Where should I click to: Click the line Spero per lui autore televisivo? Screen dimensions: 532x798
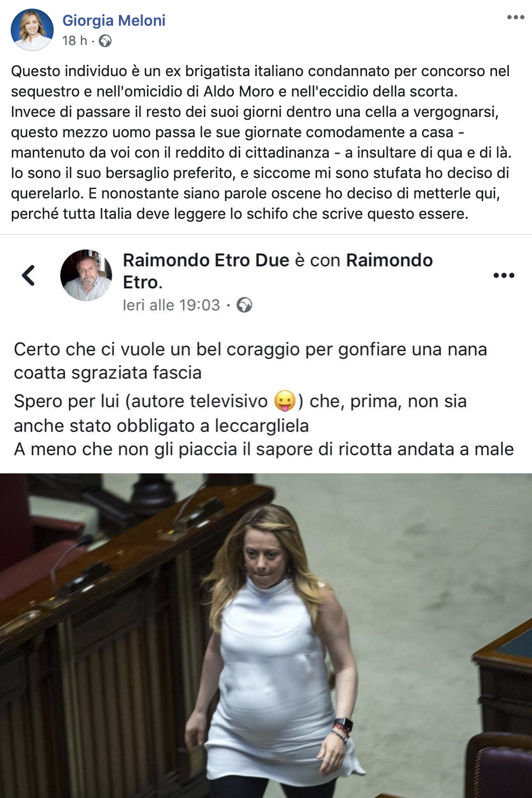[240, 401]
